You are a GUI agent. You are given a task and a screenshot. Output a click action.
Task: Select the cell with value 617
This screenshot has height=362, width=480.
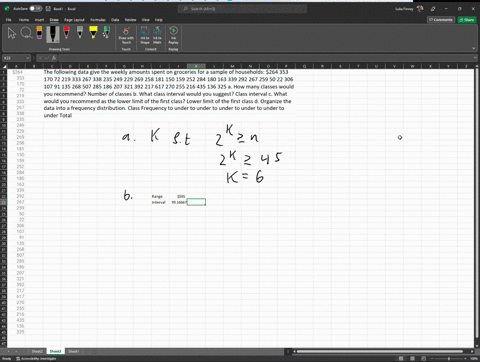16,296
